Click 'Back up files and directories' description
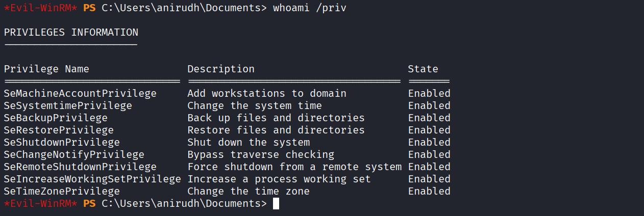 click(x=276, y=118)
